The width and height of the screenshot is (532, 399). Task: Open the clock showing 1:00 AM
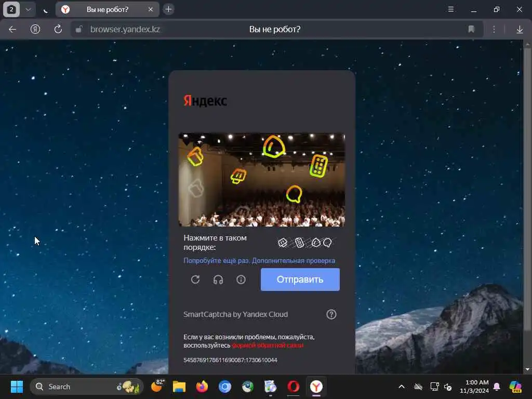point(474,387)
